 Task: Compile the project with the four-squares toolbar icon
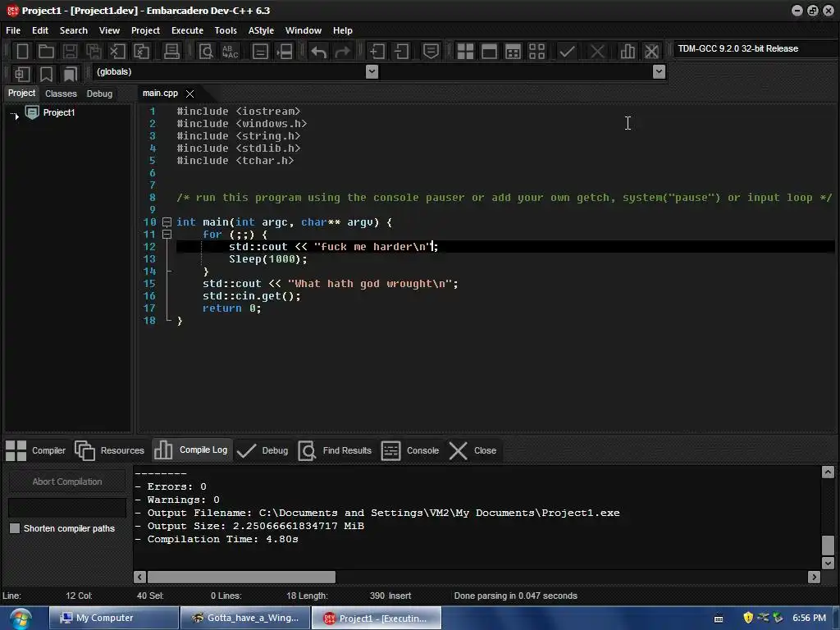pyautogui.click(x=465, y=52)
